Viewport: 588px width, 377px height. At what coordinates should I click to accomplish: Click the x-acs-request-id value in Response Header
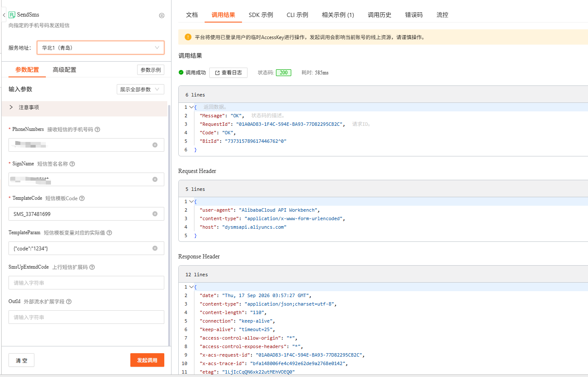click(x=309, y=355)
